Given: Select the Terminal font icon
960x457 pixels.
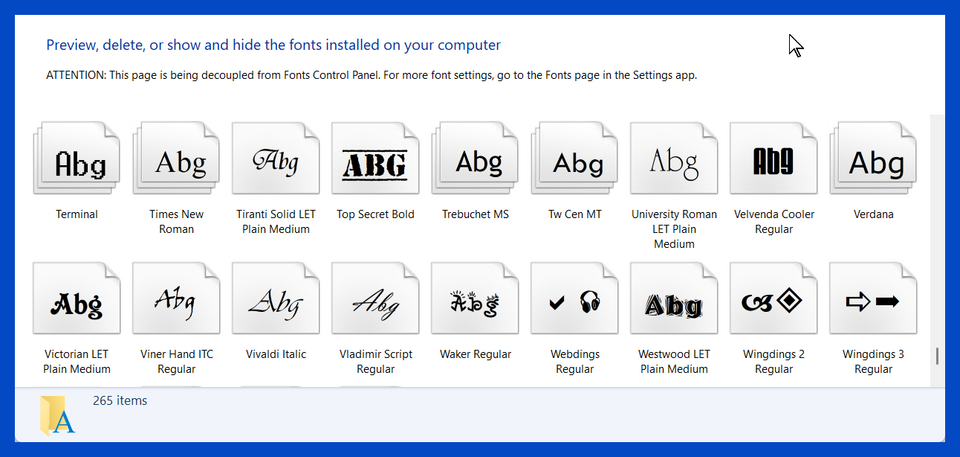Looking at the screenshot, I should point(76,160).
